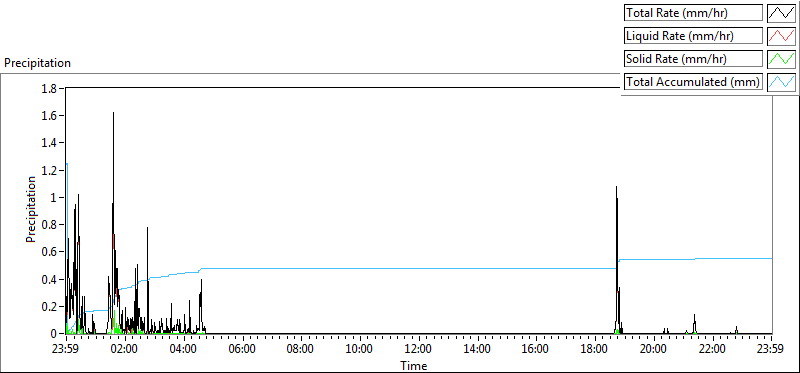
Task: Click the 06:00 time axis marker
Action: click(242, 350)
